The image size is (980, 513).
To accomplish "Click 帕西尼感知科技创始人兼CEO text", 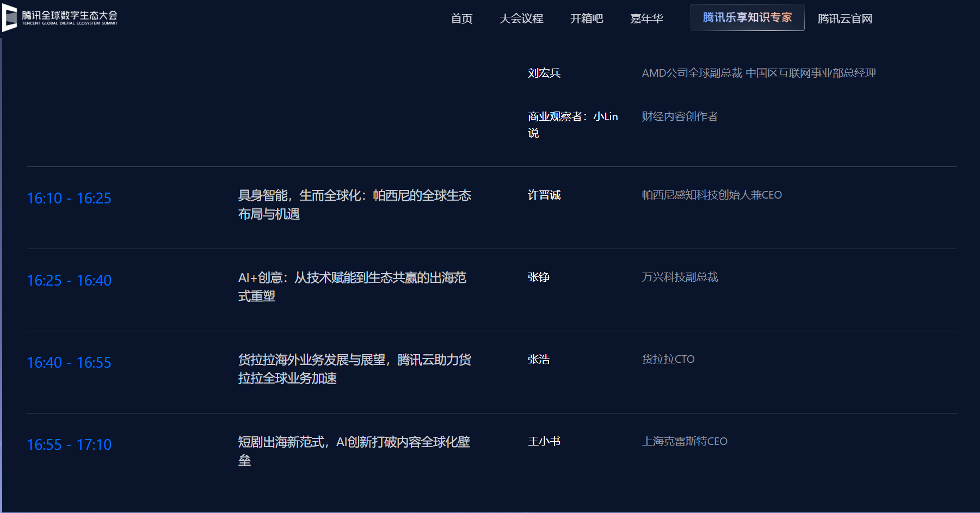I will (712, 195).
